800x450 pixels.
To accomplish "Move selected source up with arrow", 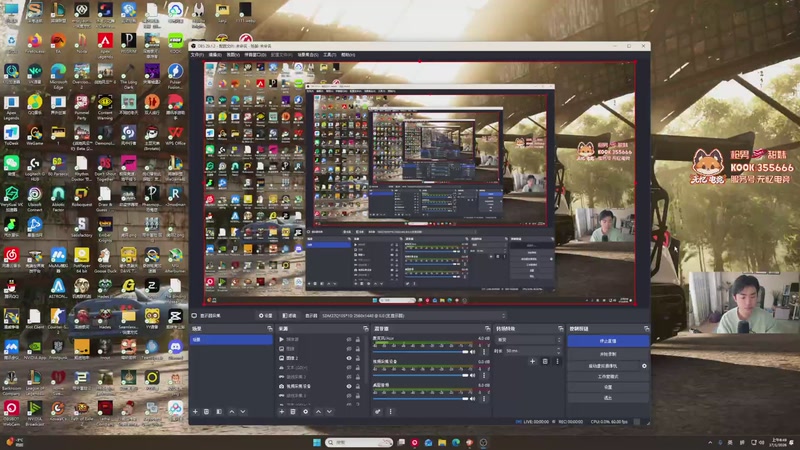I will coord(318,411).
